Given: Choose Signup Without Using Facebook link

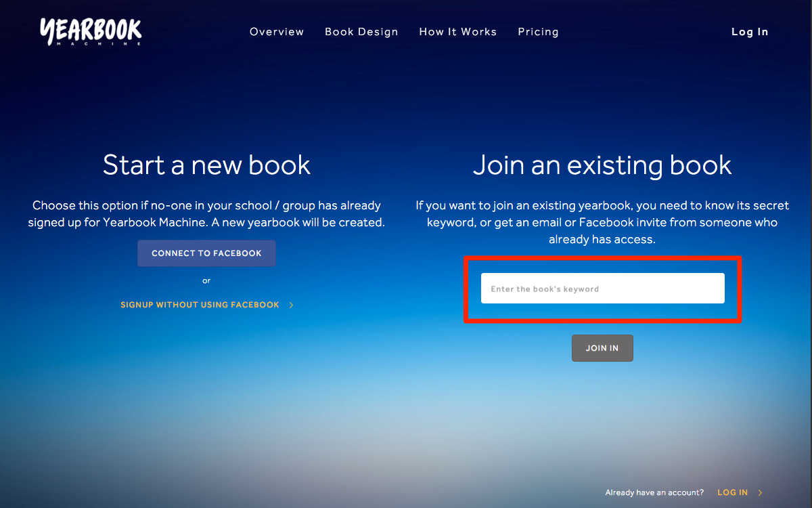Looking at the screenshot, I should pyautogui.click(x=200, y=305).
